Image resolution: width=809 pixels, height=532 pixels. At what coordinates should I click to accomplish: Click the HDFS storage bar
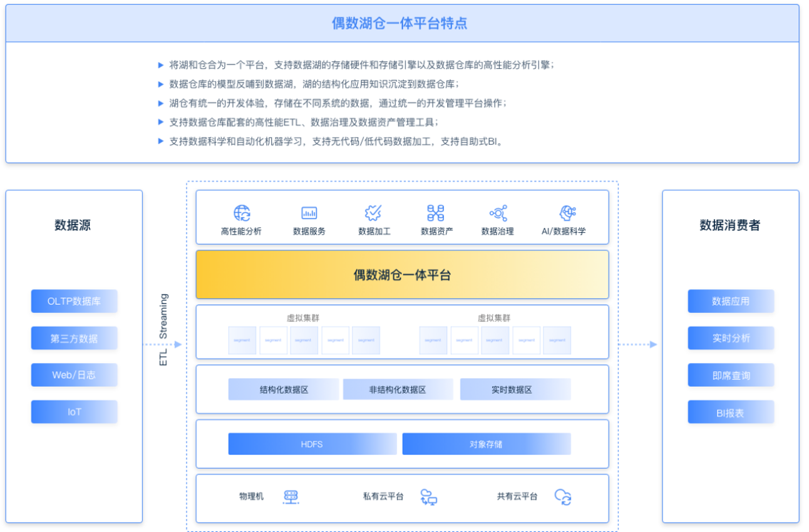(x=312, y=444)
